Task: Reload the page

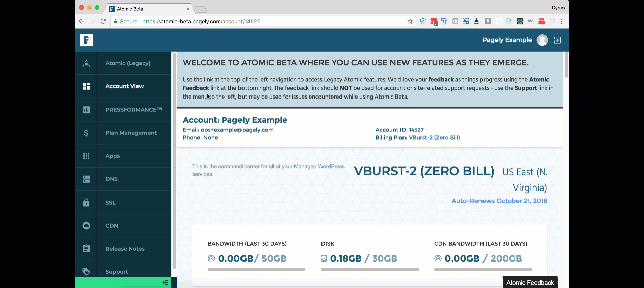Action: (x=103, y=21)
